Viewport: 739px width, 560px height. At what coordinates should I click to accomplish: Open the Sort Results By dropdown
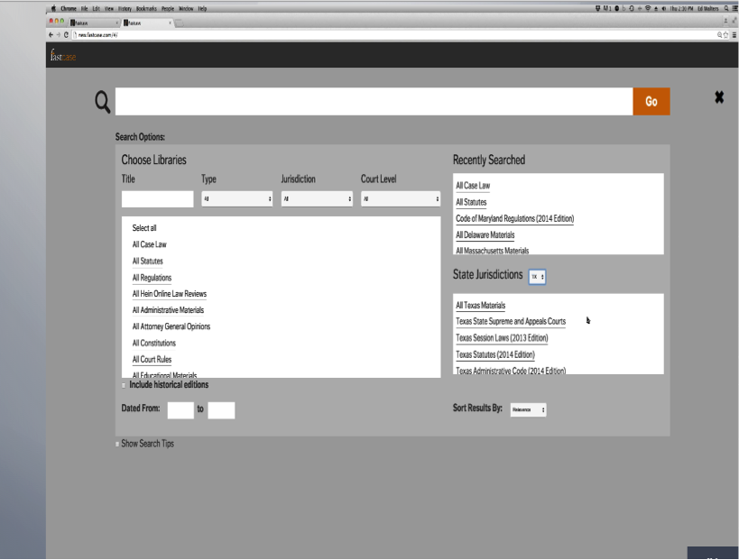(529, 409)
